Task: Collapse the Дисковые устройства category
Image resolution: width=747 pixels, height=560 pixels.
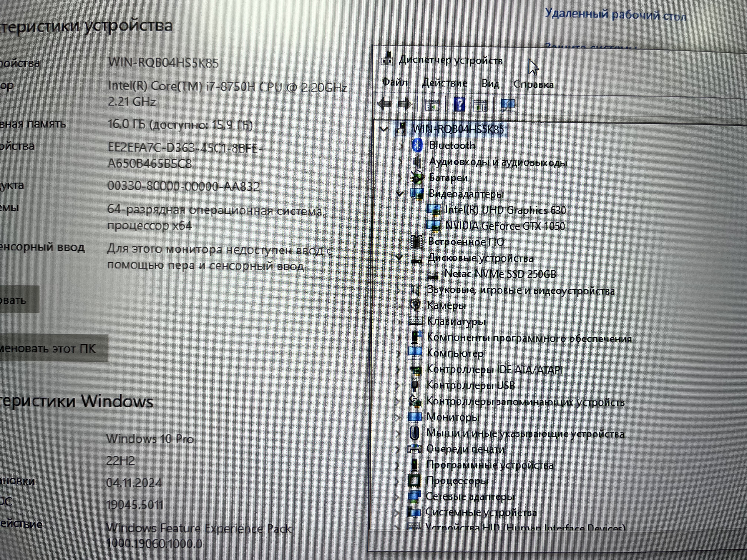Action: [399, 258]
